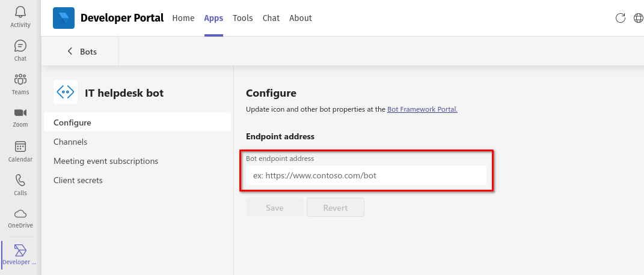
Task: Open the About tab
Action: coord(301,18)
